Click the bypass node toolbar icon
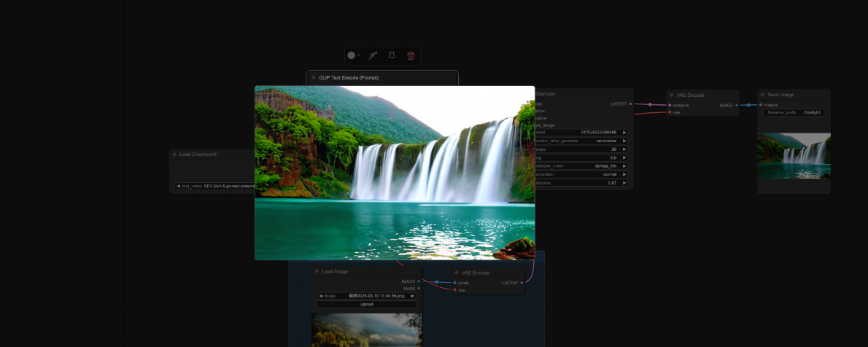 373,55
